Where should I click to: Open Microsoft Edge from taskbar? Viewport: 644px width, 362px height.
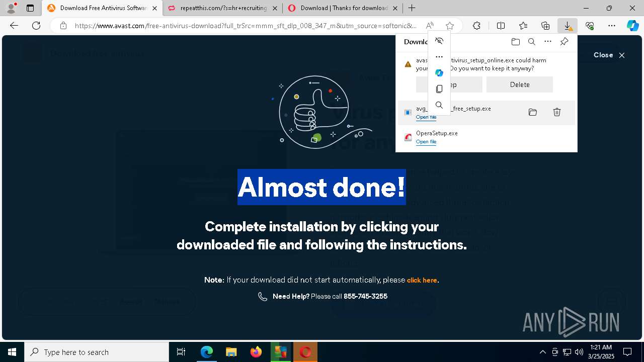207,352
